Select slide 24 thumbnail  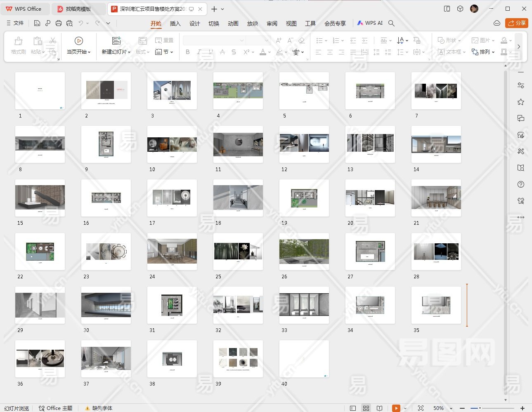pyautogui.click(x=172, y=251)
